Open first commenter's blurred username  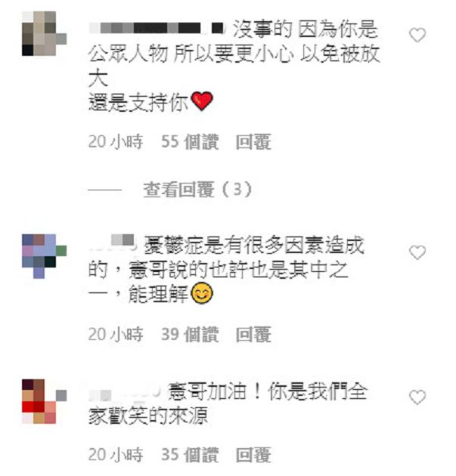(157, 28)
